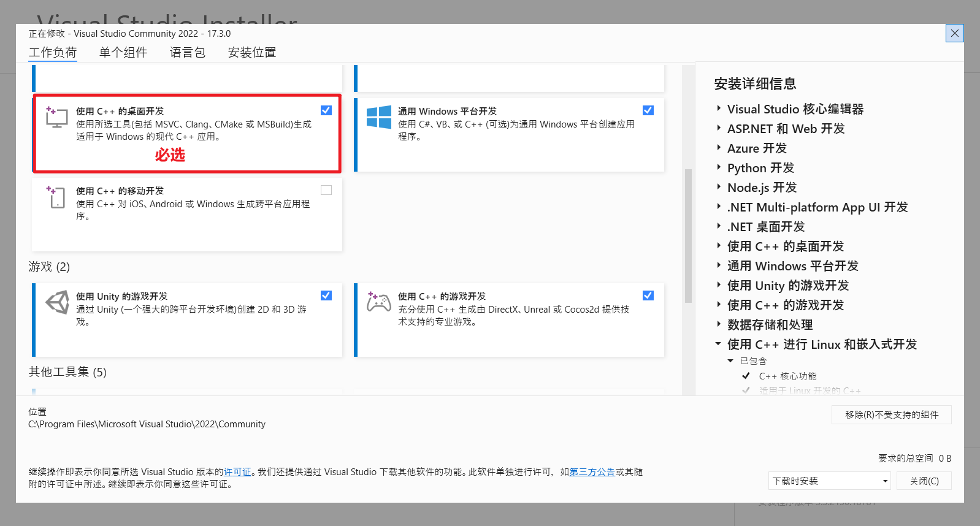This screenshot has width=980, height=526.
Task: Click the 通用 Windows 平台开发 card title
Action: pyautogui.click(x=447, y=111)
